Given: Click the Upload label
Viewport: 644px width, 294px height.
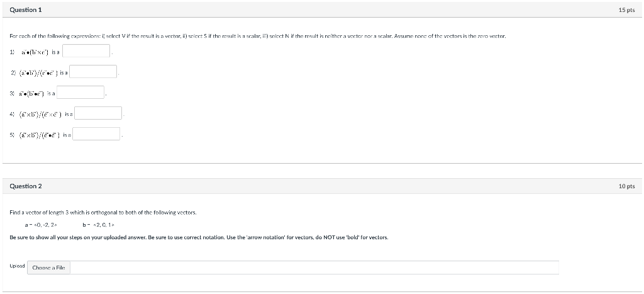Looking at the screenshot, I should tap(17, 266).
